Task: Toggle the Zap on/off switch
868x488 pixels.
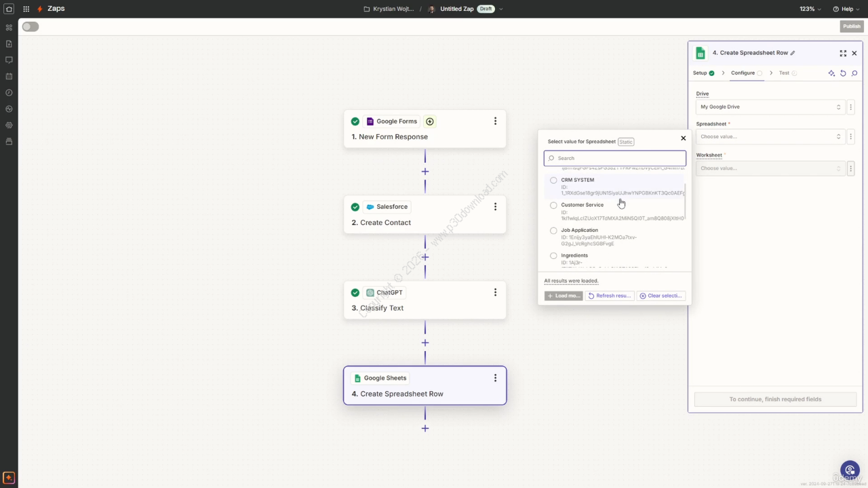Action: click(30, 26)
